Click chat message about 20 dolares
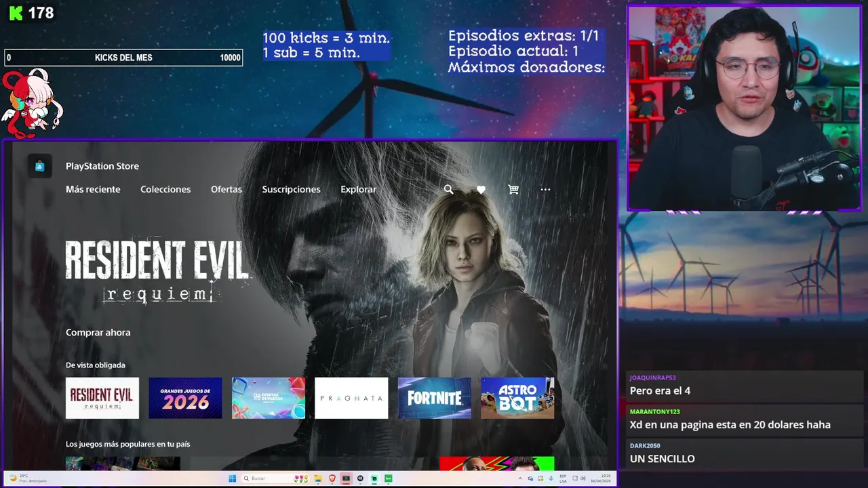The width and height of the screenshot is (868, 488). click(x=730, y=425)
